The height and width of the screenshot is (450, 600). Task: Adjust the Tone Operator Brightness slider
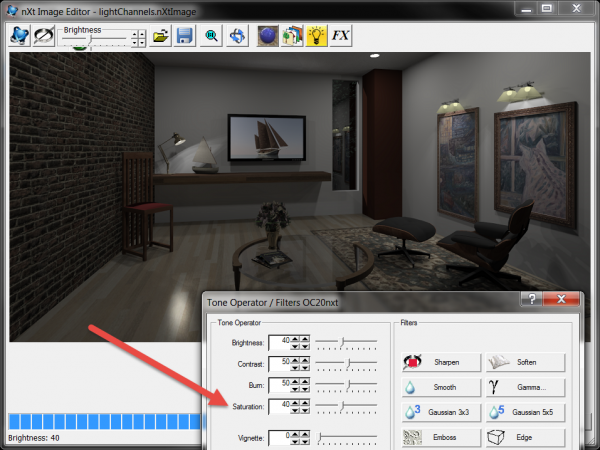(x=346, y=343)
